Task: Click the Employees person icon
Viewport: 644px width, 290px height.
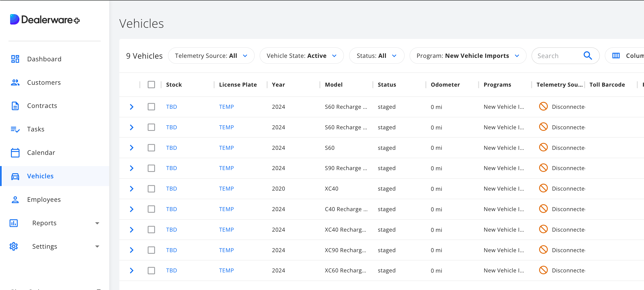Action: coord(15,200)
